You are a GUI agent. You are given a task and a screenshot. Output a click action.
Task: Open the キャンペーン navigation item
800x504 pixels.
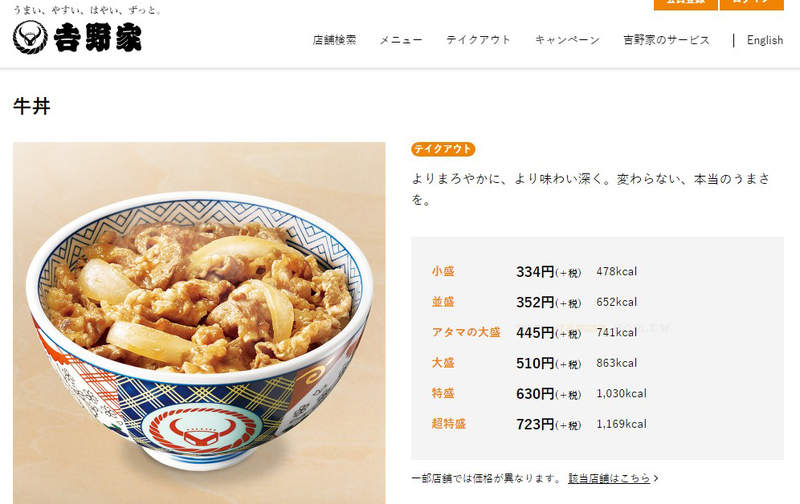567,40
